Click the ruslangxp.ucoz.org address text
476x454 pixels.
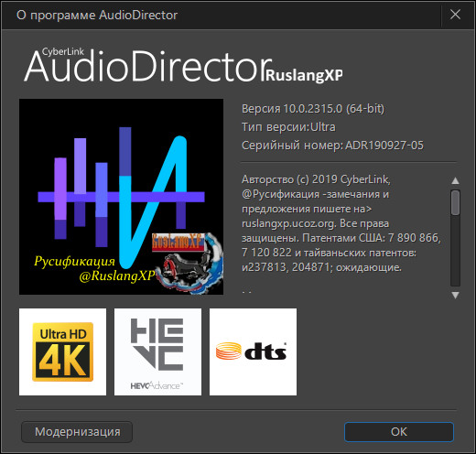pyautogui.click(x=288, y=223)
